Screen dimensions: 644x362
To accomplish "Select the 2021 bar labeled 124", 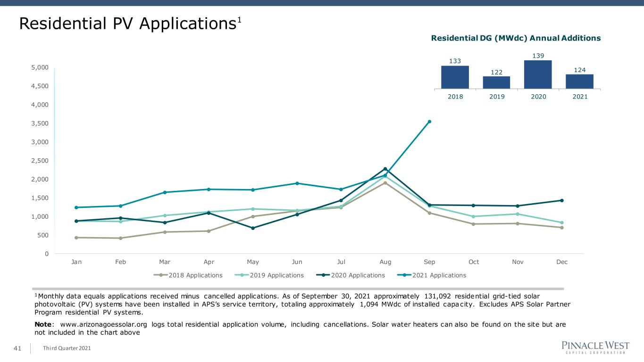I will (x=579, y=82).
